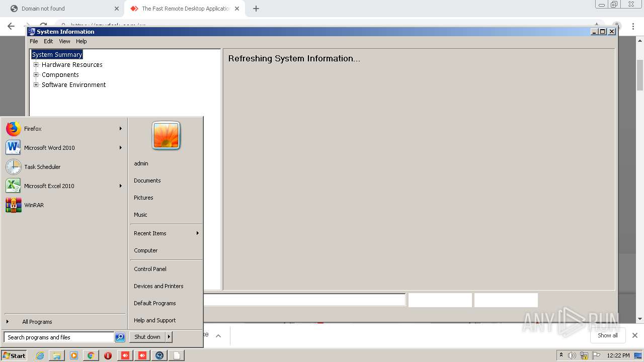Viewport: 644px width, 362px height.
Task: Open Action Center flag tray icon
Action: [x=596, y=355]
